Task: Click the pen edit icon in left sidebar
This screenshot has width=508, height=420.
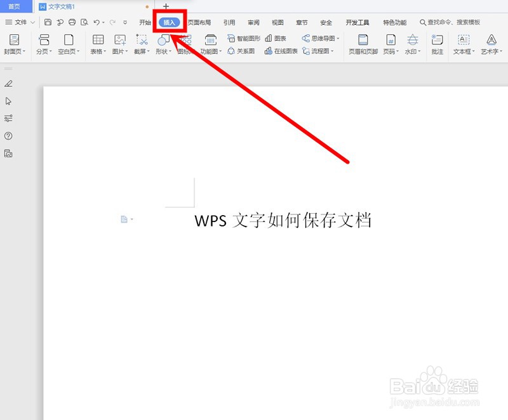Action: click(x=8, y=84)
